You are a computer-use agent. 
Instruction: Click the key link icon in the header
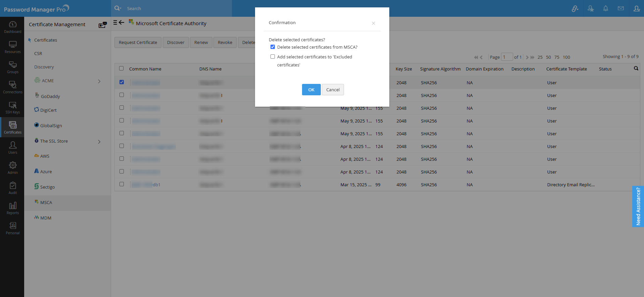pyautogui.click(x=575, y=8)
